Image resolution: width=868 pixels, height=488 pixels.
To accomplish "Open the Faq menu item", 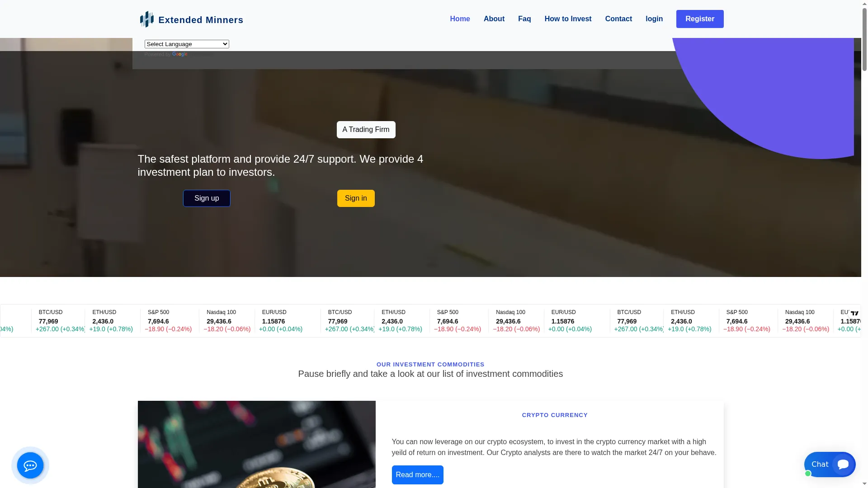I will pos(524,19).
